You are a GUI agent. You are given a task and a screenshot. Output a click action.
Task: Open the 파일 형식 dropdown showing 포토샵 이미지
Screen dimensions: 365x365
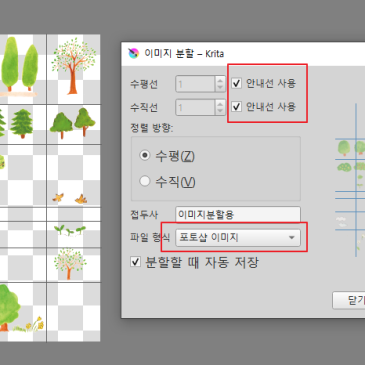[238, 238]
